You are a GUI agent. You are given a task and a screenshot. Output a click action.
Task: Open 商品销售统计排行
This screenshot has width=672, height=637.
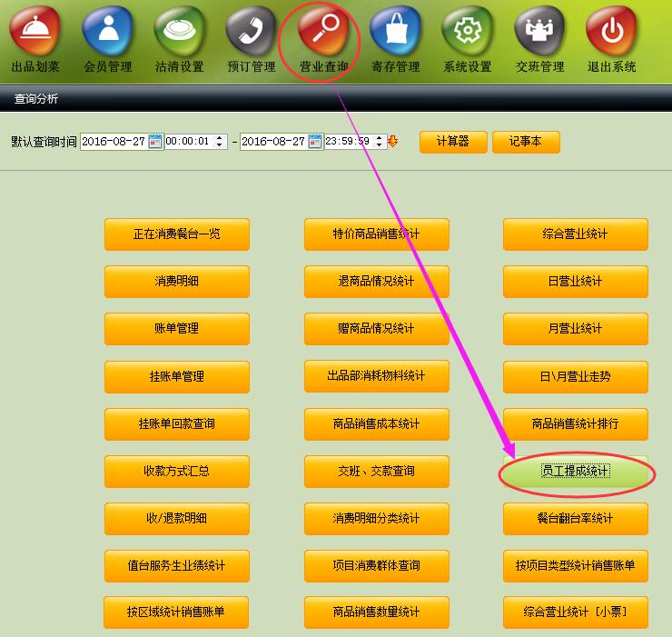(x=575, y=423)
